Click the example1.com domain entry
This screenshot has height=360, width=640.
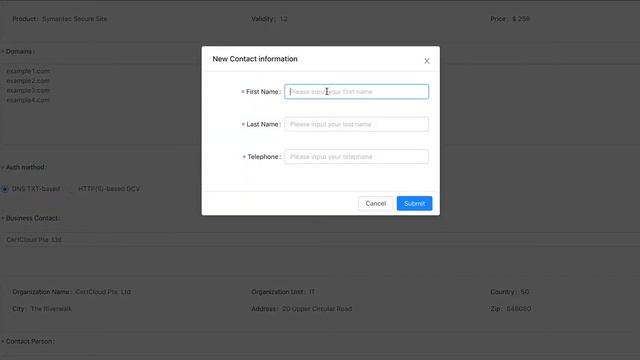point(28,71)
